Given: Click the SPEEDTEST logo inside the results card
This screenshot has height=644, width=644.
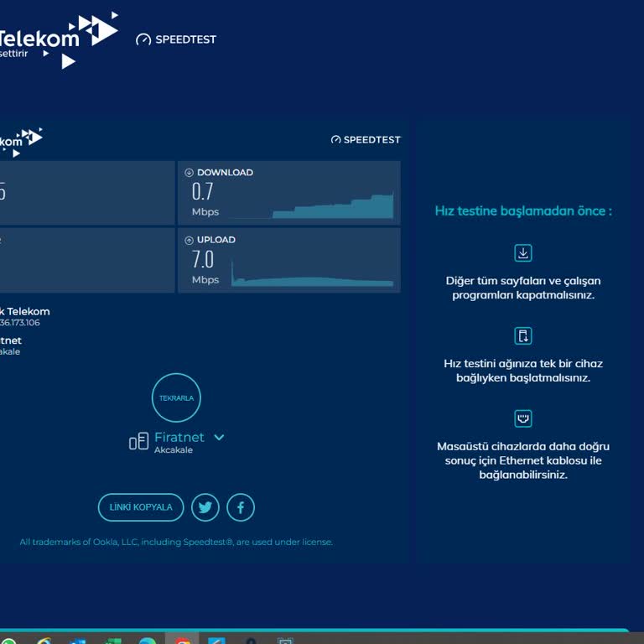Looking at the screenshot, I should tap(366, 140).
